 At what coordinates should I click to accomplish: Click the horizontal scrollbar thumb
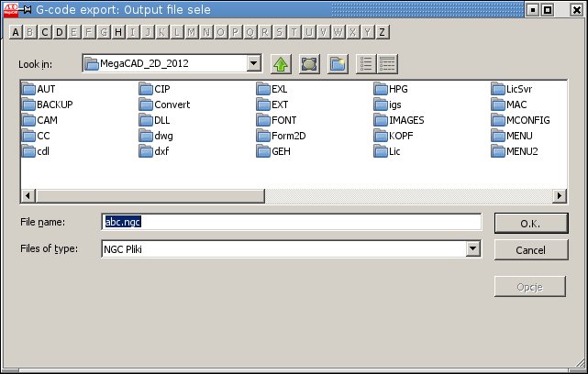tap(150, 195)
